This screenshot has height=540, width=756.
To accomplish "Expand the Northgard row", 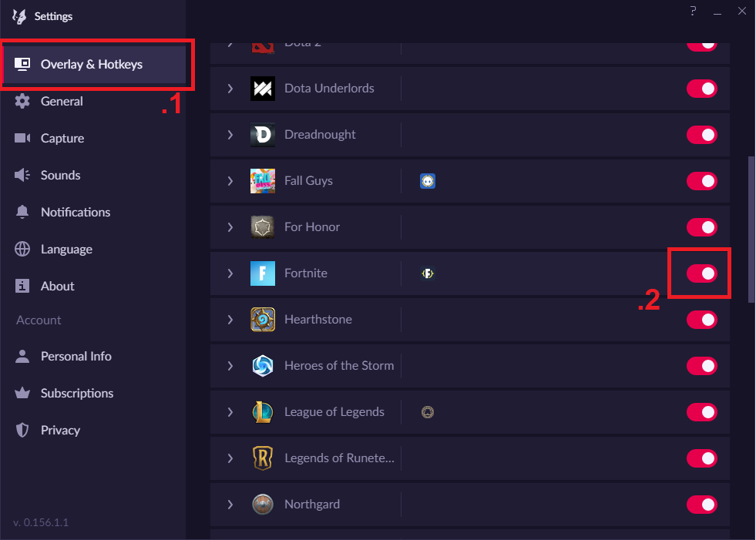I will [230, 505].
